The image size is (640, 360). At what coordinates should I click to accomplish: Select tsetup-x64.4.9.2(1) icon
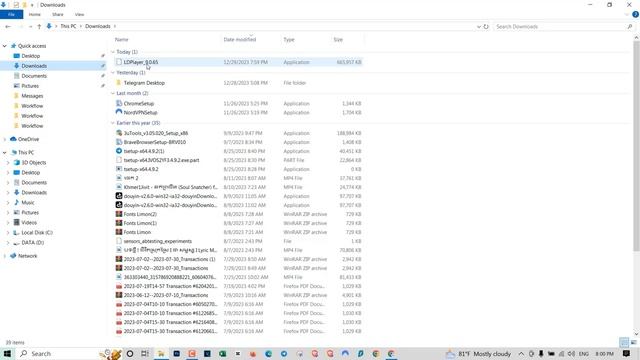tap(119, 151)
